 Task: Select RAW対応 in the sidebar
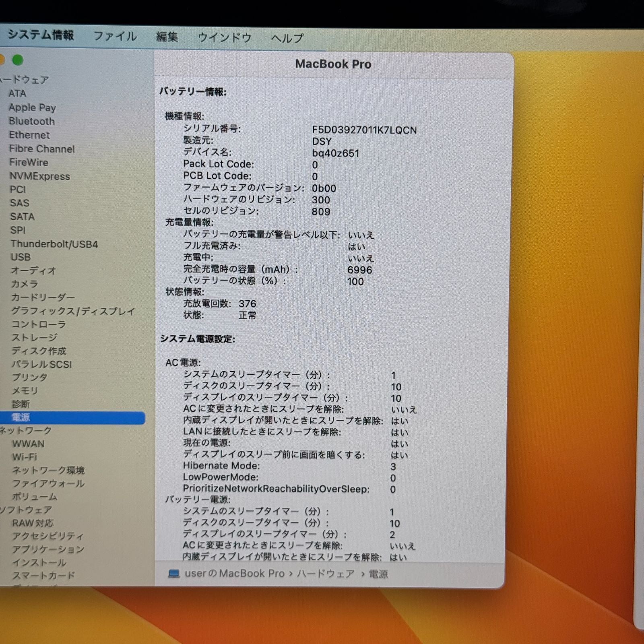click(33, 523)
